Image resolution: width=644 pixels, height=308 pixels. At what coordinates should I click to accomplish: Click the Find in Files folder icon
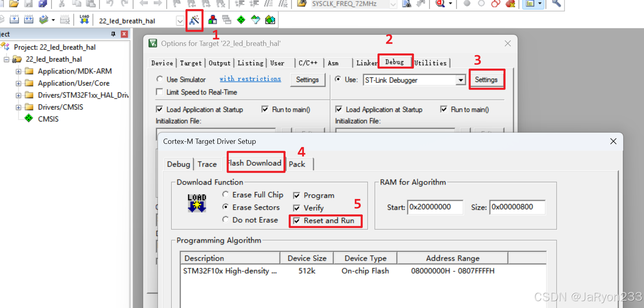pyautogui.click(x=302, y=4)
